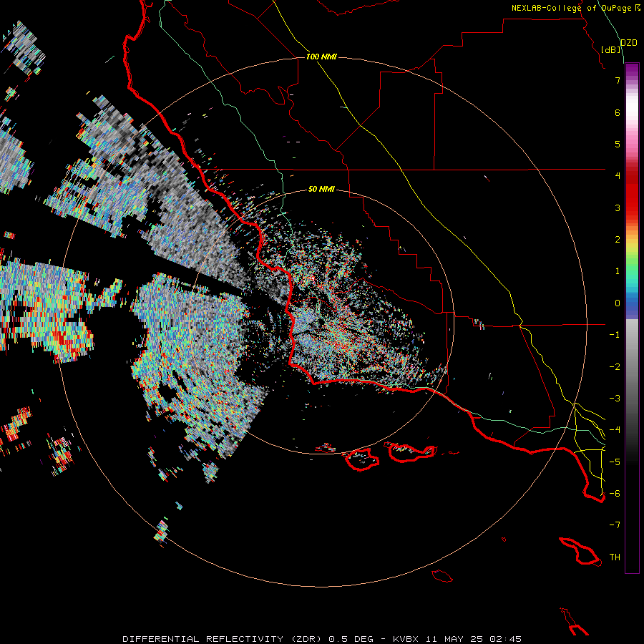Click the -1 dB tick on scale

click(615, 335)
